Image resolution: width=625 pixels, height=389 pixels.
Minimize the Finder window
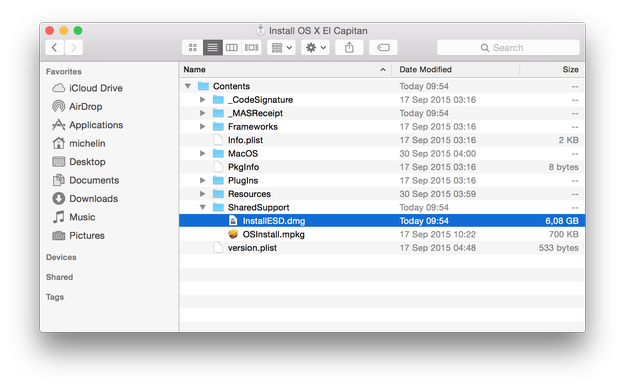[x=64, y=31]
